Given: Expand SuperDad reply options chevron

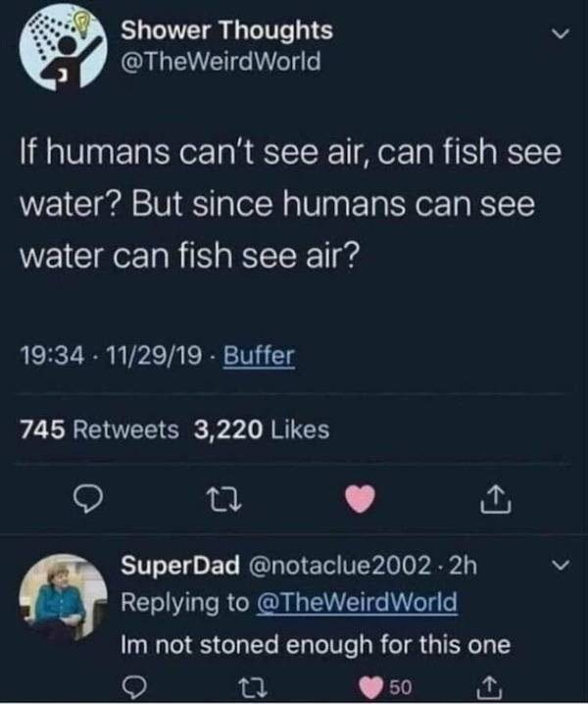Looking at the screenshot, I should click(x=559, y=565).
